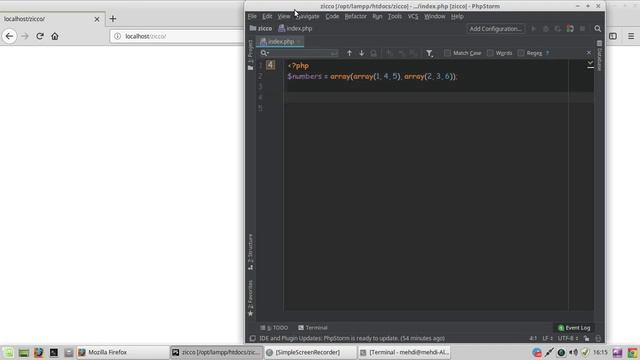640x360 pixels.
Task: Click the Listen for PHP debug connections icon
Action: [570, 29]
